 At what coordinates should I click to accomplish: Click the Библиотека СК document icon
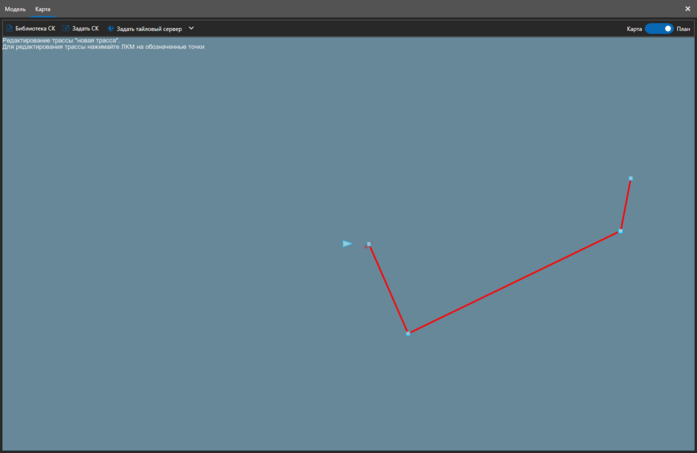pyautogui.click(x=9, y=29)
